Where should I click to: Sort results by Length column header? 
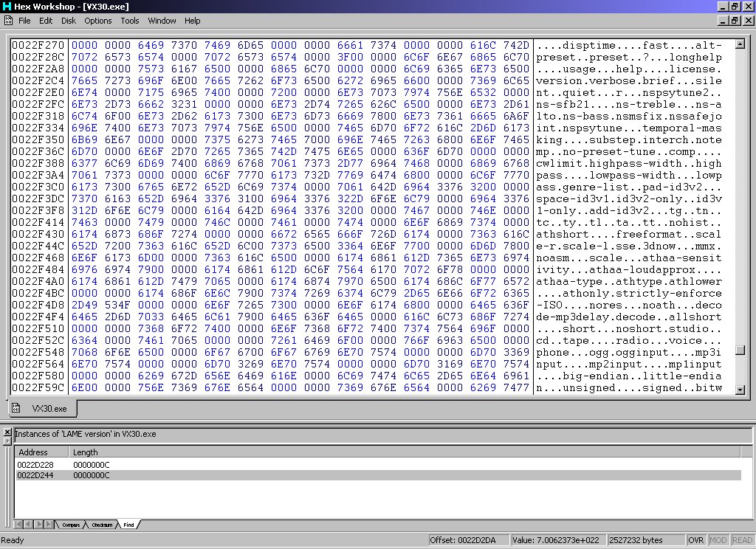tap(404, 452)
